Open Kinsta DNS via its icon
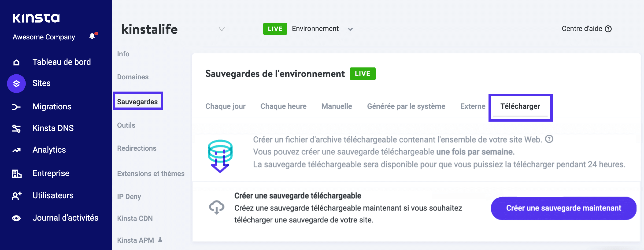 pyautogui.click(x=16, y=128)
